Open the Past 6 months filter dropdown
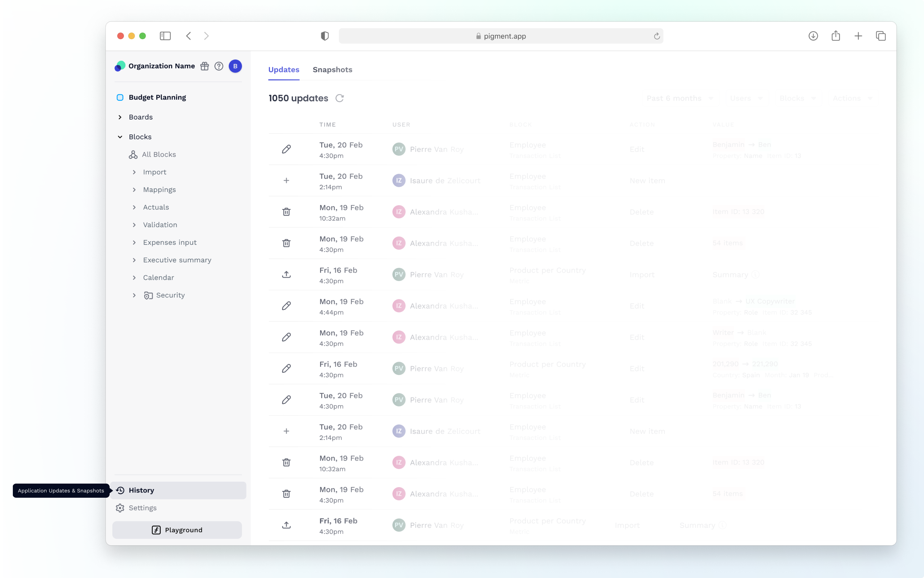The height and width of the screenshot is (578, 924). (x=680, y=98)
